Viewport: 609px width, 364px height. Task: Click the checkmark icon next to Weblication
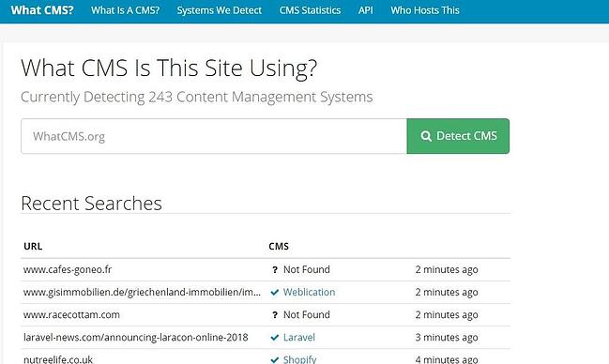(275, 293)
